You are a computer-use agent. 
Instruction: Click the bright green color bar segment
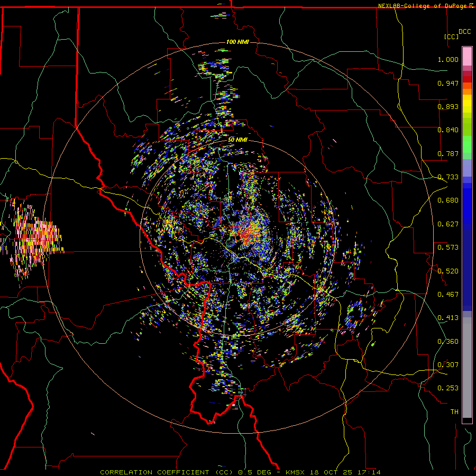point(467,144)
